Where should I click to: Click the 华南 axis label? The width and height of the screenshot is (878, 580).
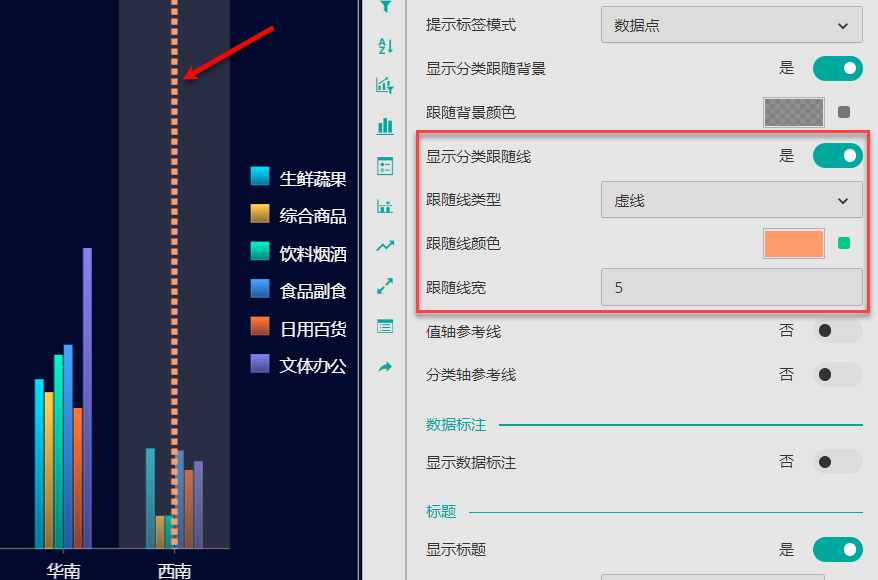click(x=63, y=571)
